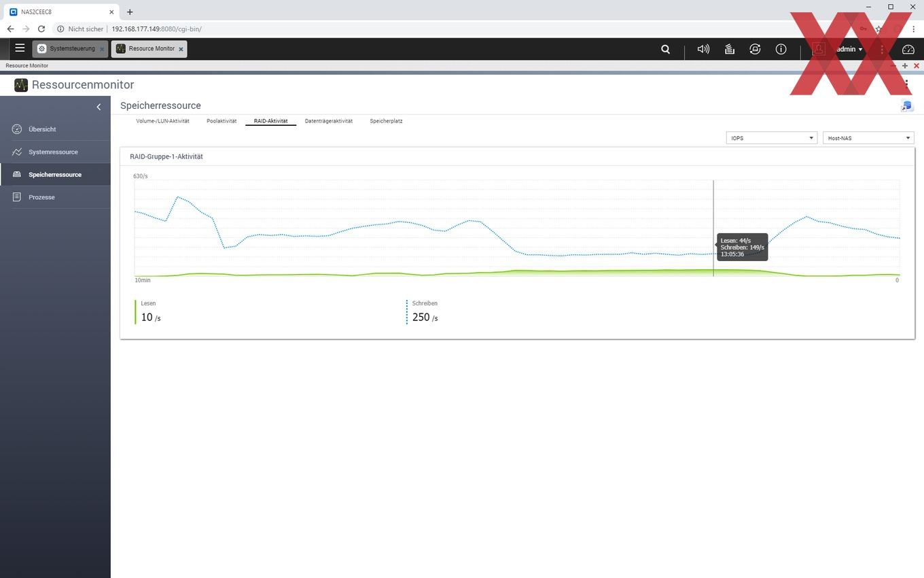Switch to Speicherplatz tab
This screenshot has height=578, width=924.
tap(386, 121)
